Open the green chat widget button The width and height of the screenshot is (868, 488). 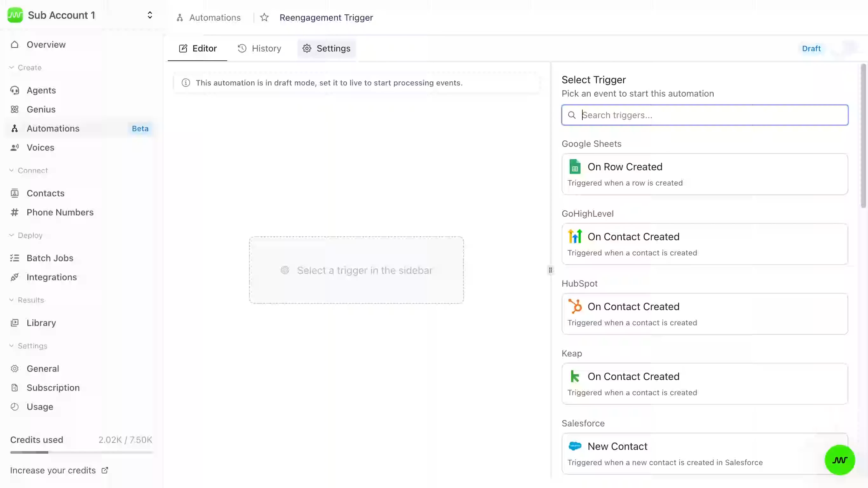pos(839,460)
